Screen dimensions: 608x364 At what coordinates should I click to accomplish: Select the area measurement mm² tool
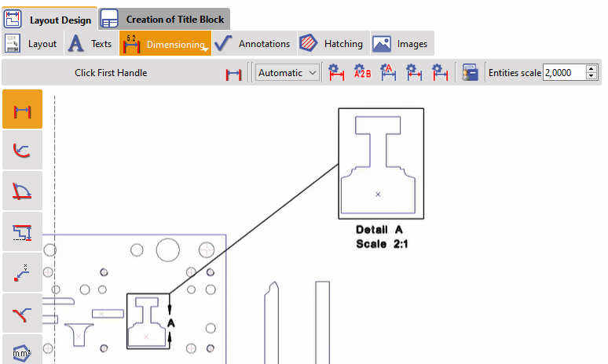click(x=23, y=349)
